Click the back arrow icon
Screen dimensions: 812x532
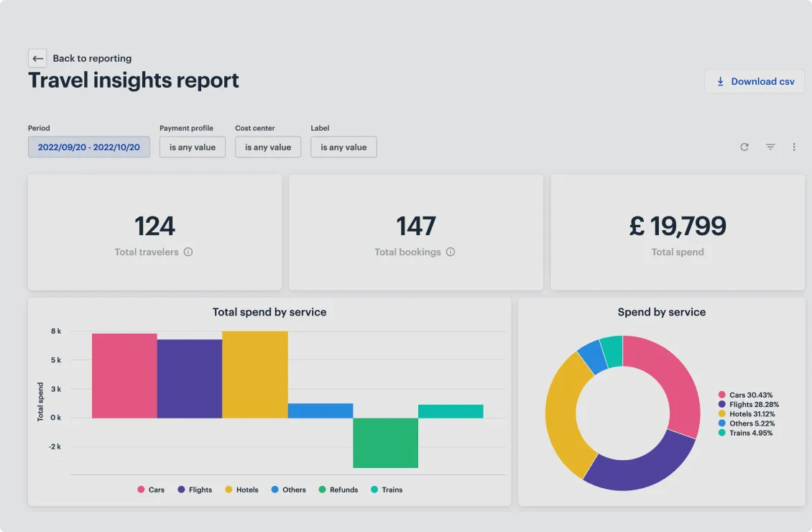click(37, 58)
